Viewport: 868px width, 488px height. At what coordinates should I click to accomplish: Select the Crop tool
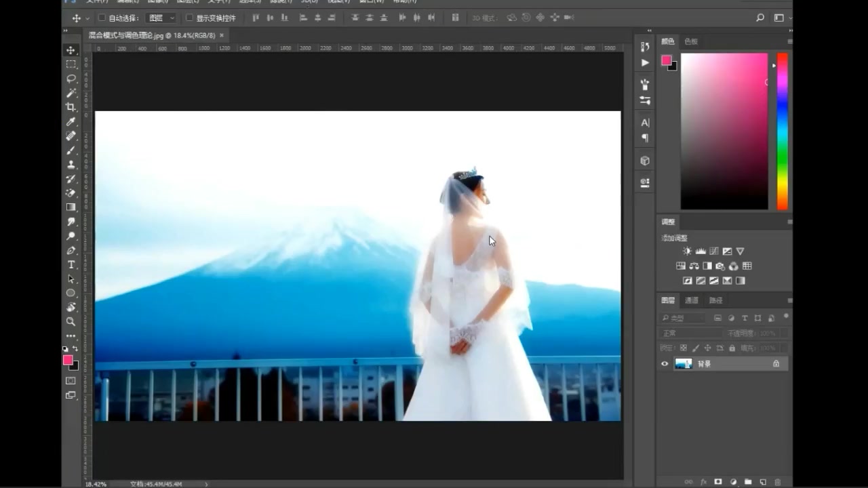click(x=71, y=107)
